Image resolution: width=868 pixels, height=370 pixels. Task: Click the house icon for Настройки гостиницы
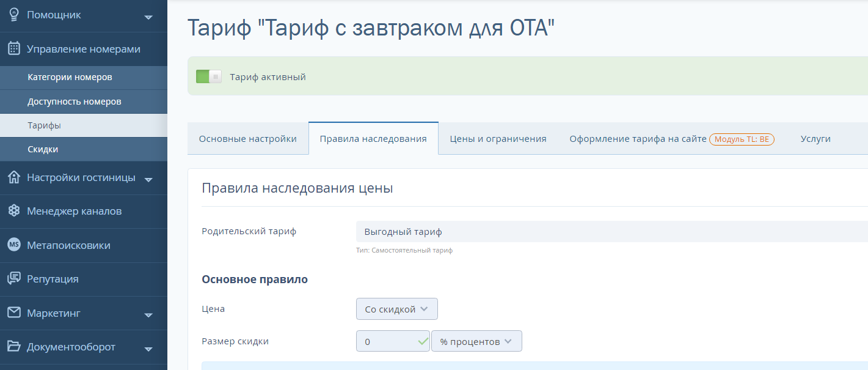[x=13, y=177]
